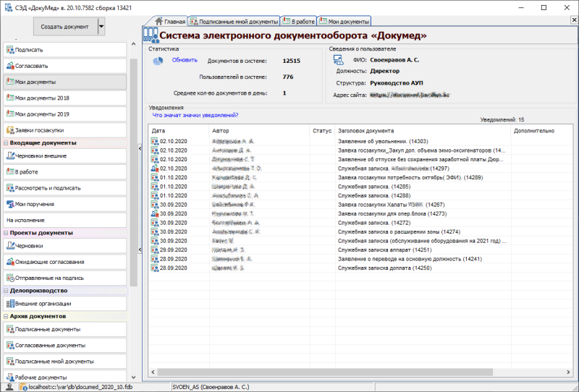Open the dropdown arrow beside Создать документ

[x=101, y=27]
